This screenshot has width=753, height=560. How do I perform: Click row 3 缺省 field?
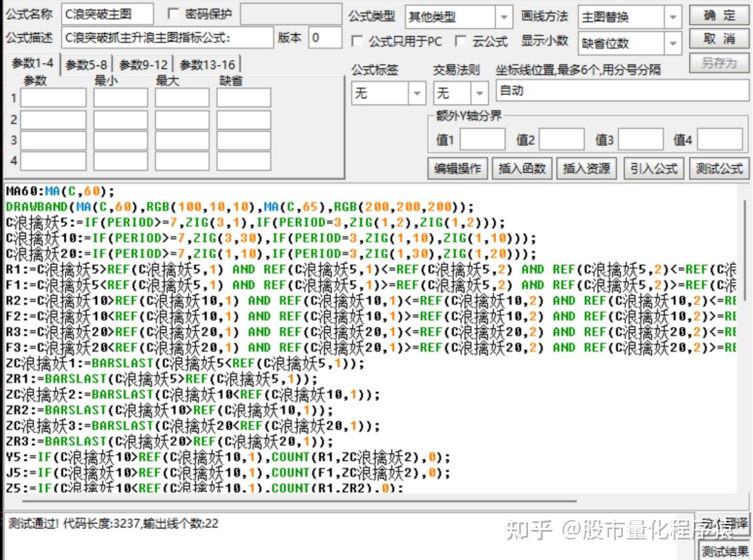click(244, 141)
